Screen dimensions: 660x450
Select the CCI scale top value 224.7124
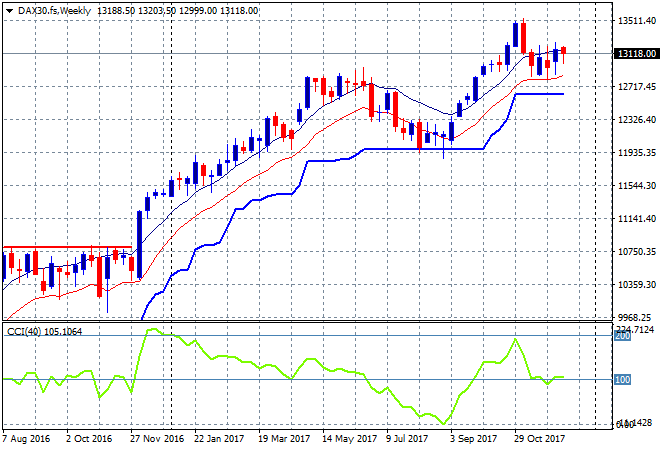point(635,329)
